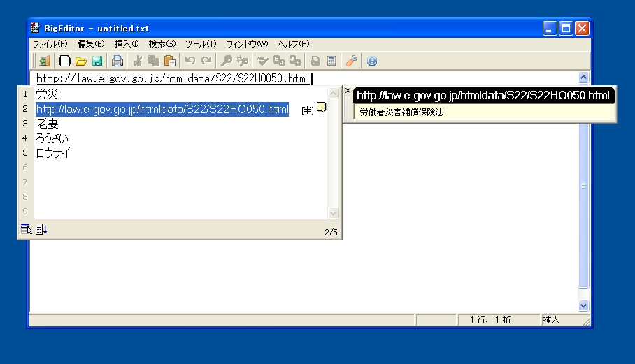This screenshot has width=635, height=364.
Task: Open settings with wrench icon
Action: [x=352, y=61]
